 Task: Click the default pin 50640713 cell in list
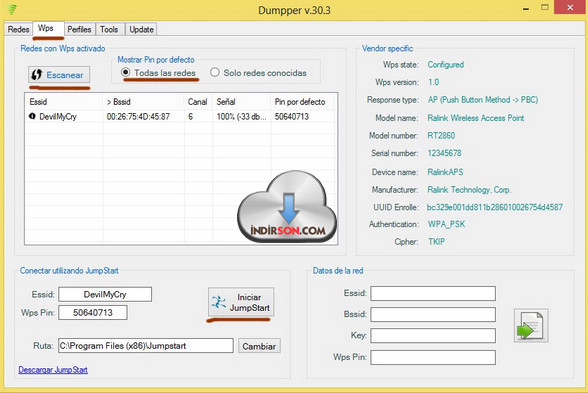coord(292,117)
